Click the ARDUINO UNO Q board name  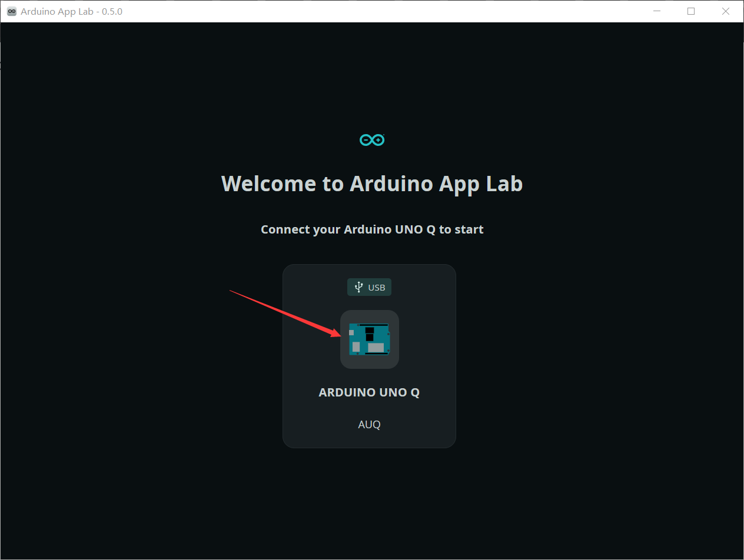[x=369, y=392]
